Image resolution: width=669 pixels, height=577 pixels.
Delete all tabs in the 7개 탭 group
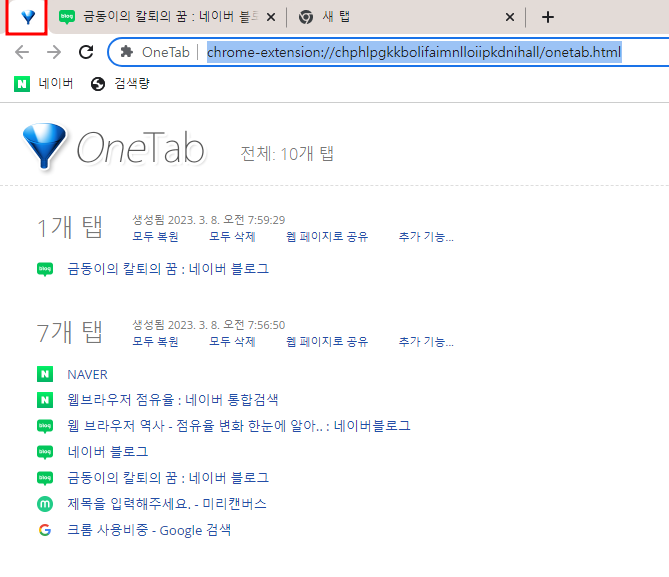click(232, 341)
